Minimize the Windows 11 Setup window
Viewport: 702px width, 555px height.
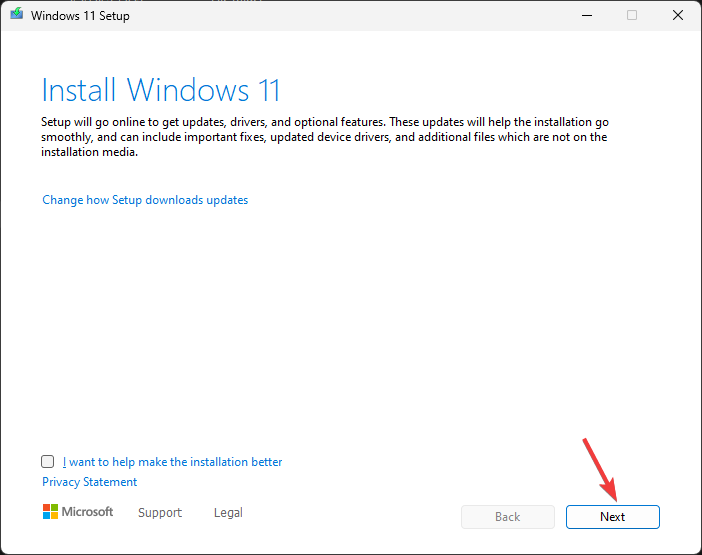[x=587, y=15]
